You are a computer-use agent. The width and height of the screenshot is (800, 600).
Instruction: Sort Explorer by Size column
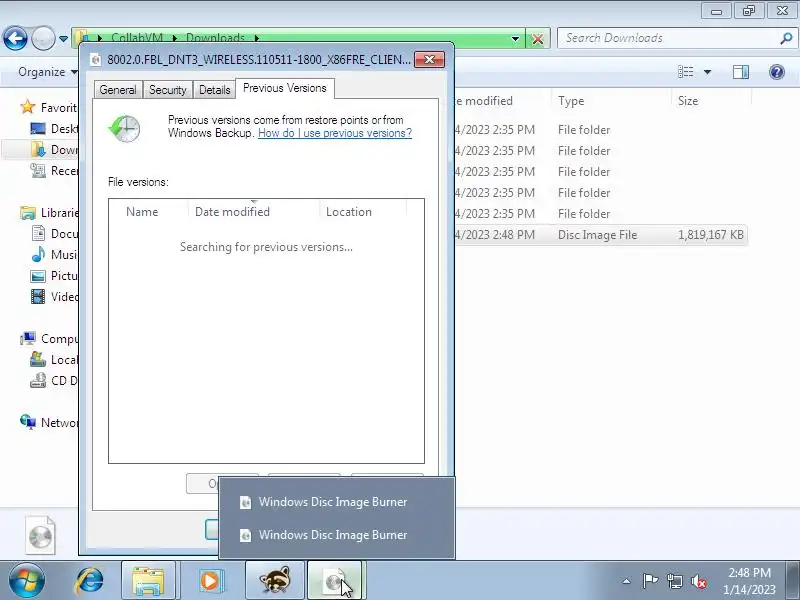711,101
